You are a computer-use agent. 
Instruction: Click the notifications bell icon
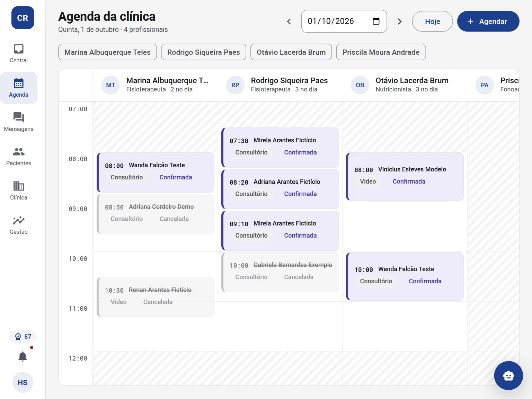pyautogui.click(x=23, y=356)
